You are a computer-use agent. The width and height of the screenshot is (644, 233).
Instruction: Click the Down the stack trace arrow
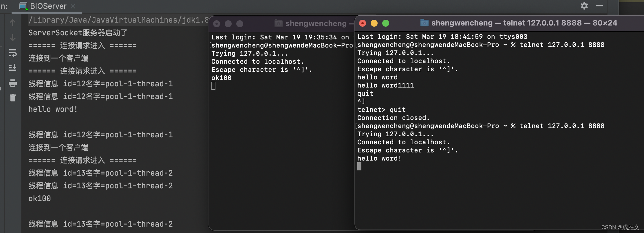(13, 38)
